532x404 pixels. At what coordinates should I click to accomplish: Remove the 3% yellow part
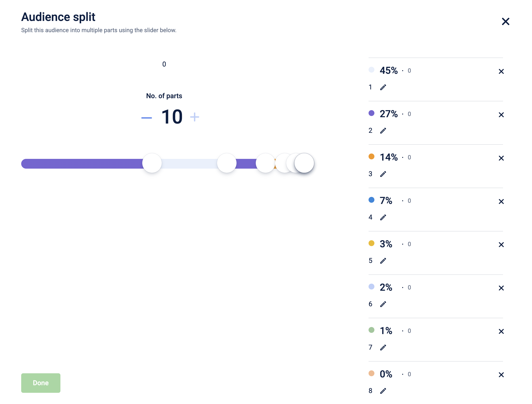501,245
